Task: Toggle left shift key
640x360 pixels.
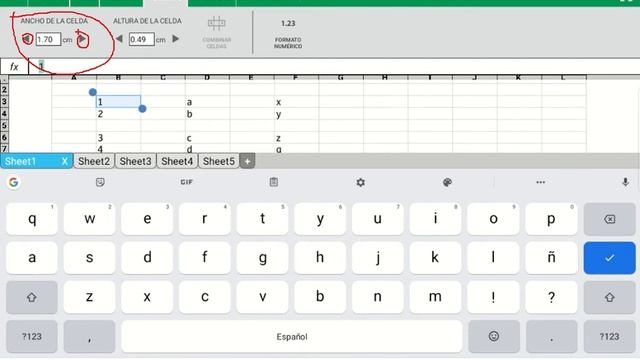Action: (32, 297)
